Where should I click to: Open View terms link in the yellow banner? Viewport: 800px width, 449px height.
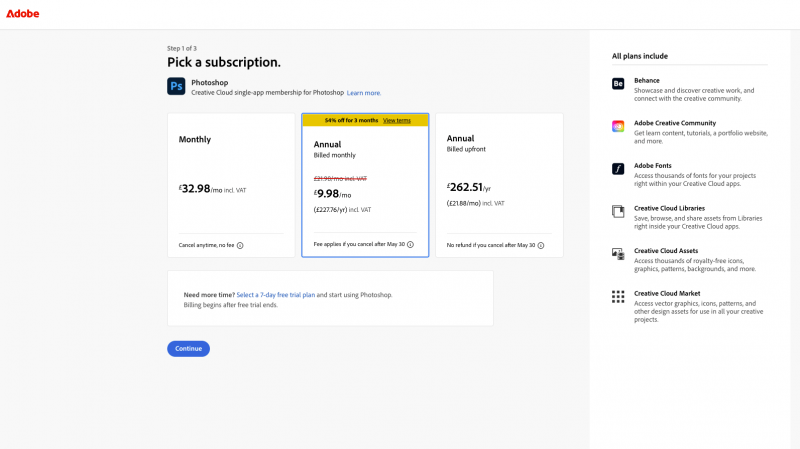(397, 120)
